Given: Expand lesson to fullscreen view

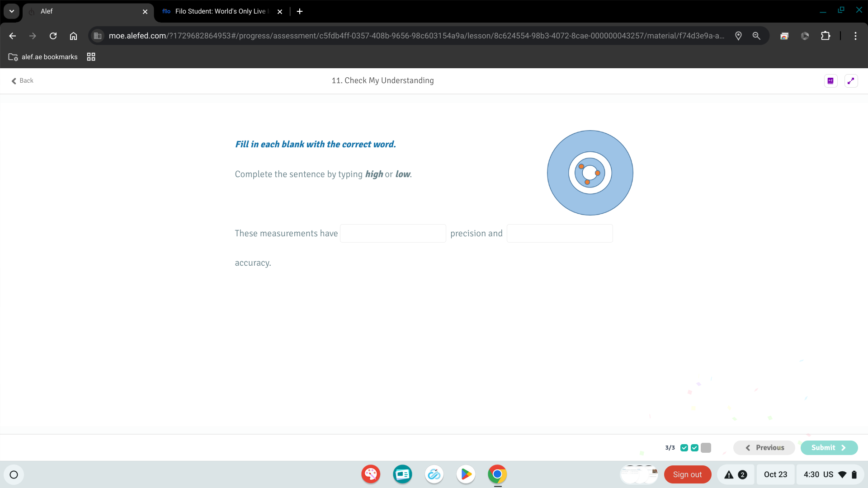Looking at the screenshot, I should [851, 81].
